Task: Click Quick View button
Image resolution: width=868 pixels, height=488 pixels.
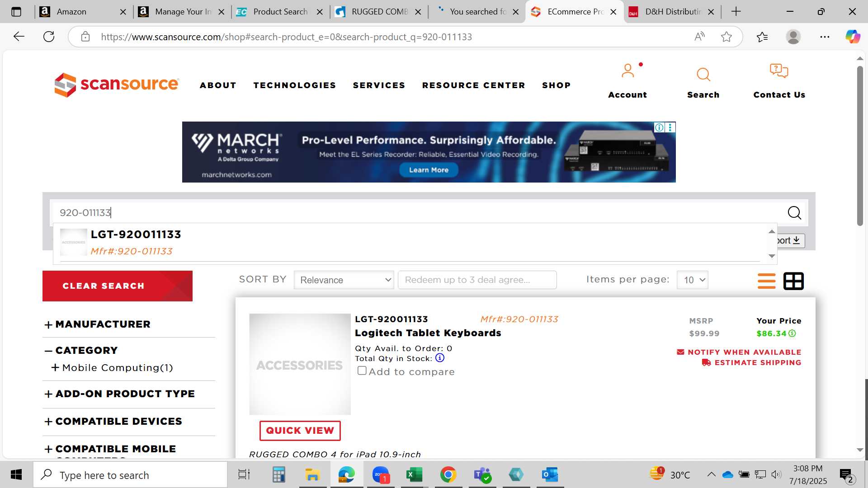Action: 300,431
